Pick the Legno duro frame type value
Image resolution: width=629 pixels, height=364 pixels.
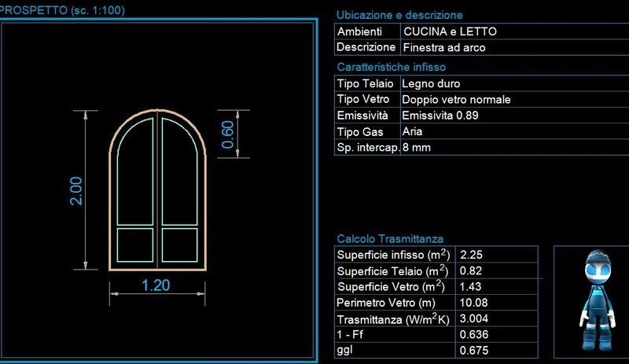(x=431, y=83)
